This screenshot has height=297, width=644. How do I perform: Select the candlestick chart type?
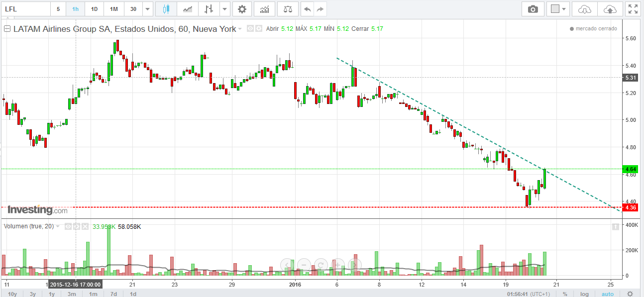(166, 9)
